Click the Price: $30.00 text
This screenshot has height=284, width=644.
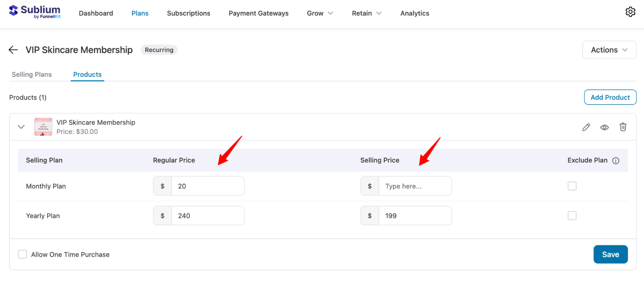click(x=77, y=132)
